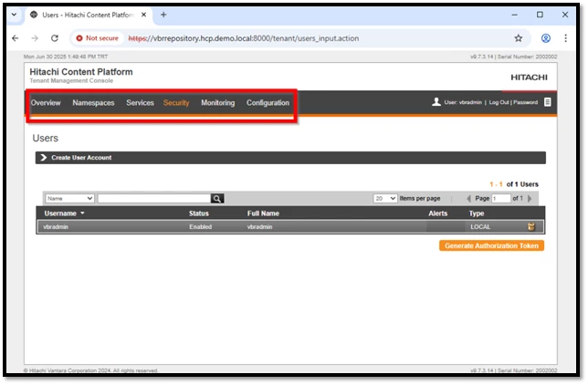Image resolution: width=588 pixels, height=385 pixels.
Task: Open the Chrome three-dot menu
Action: coord(565,38)
